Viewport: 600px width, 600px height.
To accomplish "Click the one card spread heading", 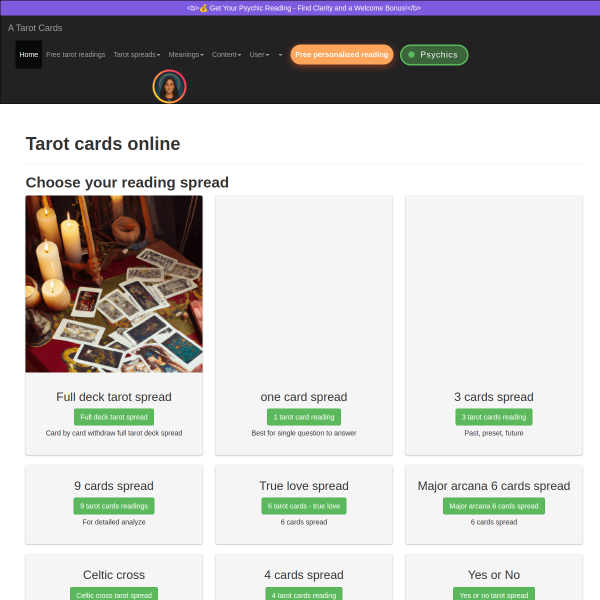I will (304, 397).
